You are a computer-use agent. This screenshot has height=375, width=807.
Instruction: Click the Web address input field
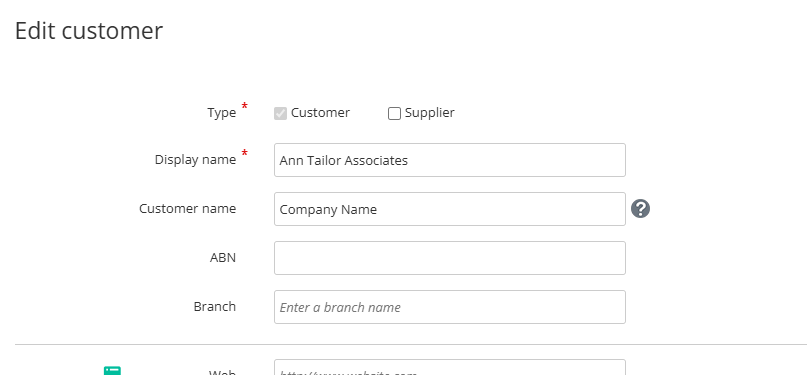[450, 367]
